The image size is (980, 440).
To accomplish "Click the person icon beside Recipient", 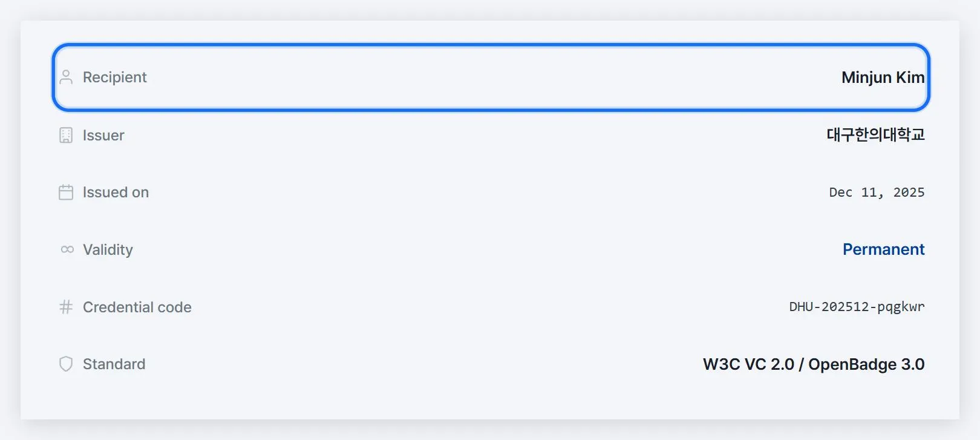I will (x=66, y=77).
